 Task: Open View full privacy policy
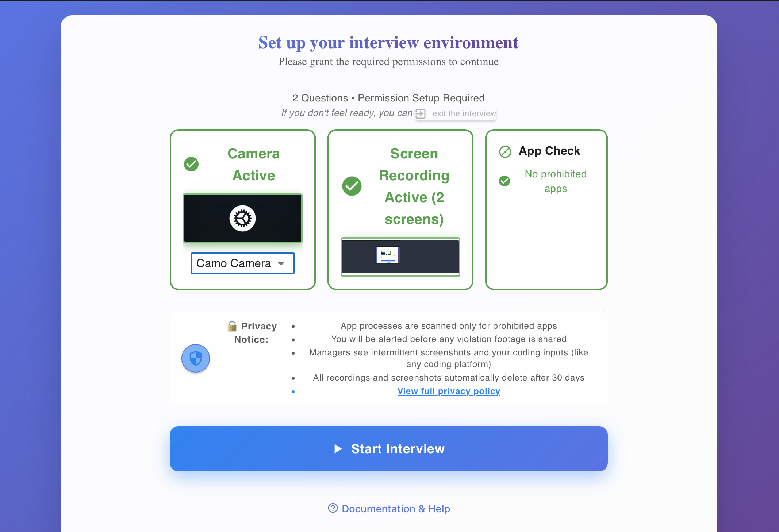449,391
